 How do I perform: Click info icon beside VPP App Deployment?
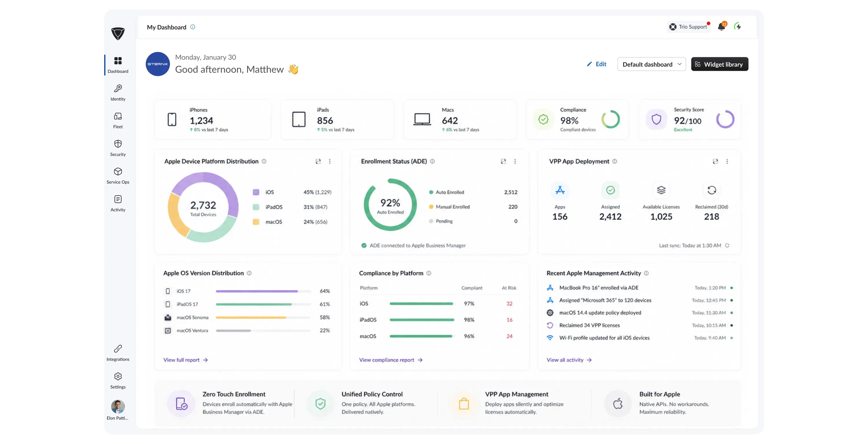(615, 161)
